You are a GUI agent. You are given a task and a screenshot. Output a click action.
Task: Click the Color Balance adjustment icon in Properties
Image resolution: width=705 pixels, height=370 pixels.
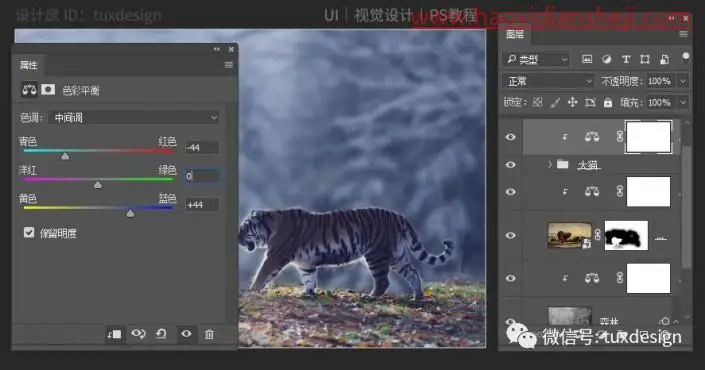[29, 90]
